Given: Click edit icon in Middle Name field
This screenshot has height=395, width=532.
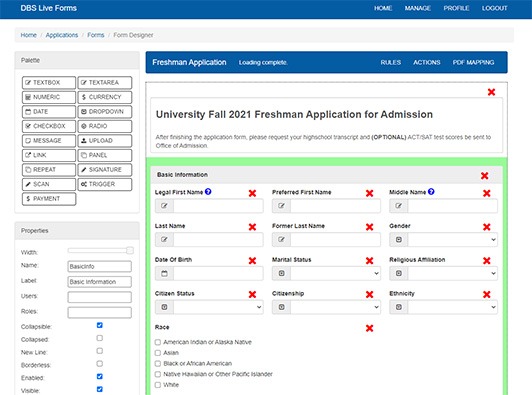Looking at the screenshot, I should (399, 206).
